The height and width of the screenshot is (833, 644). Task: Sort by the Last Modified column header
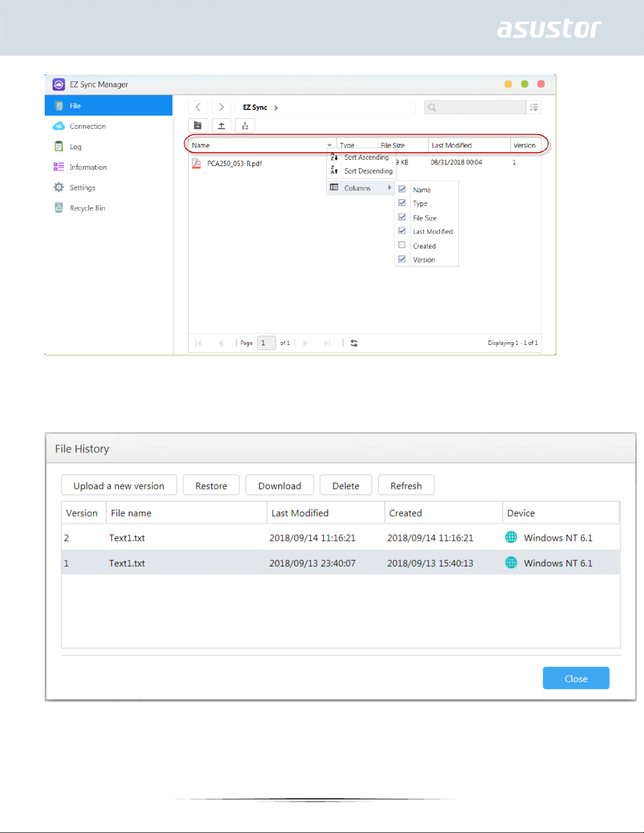tap(469, 145)
